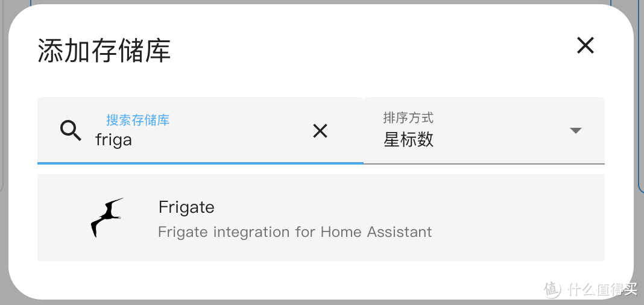Click the blue underline beneath the search box
The width and height of the screenshot is (644, 305).
[200, 163]
